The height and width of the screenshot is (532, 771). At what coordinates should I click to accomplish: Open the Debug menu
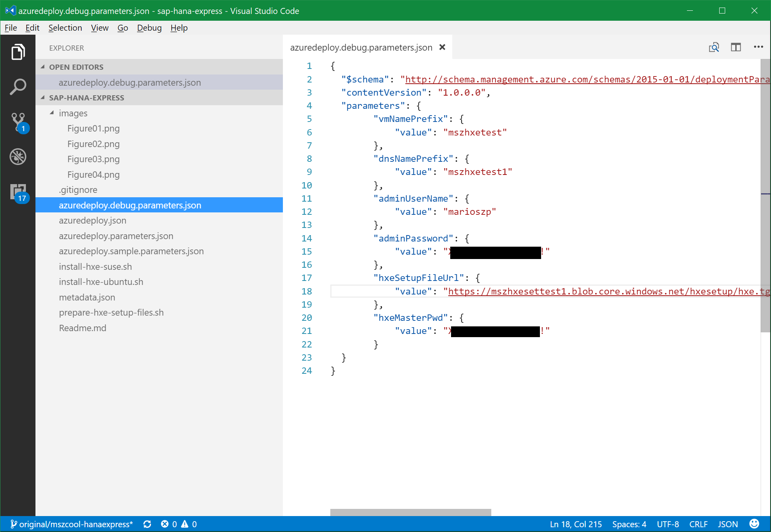[149, 28]
